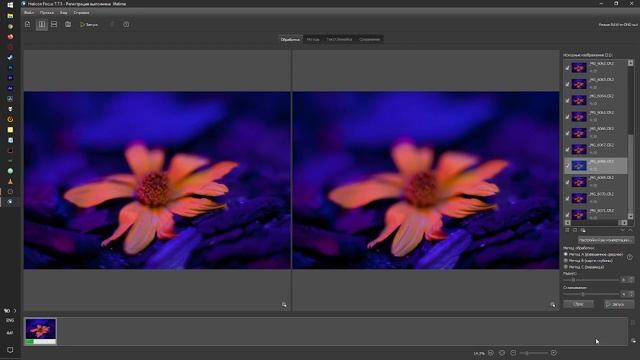Image resolution: width=640 pixels, height=360 pixels.
Task: Click magnifier icon in left preview pane
Action: (x=284, y=304)
